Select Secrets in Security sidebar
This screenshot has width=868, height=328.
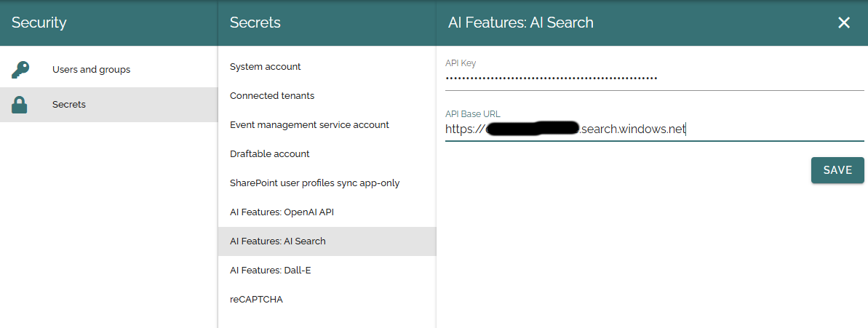(x=109, y=105)
